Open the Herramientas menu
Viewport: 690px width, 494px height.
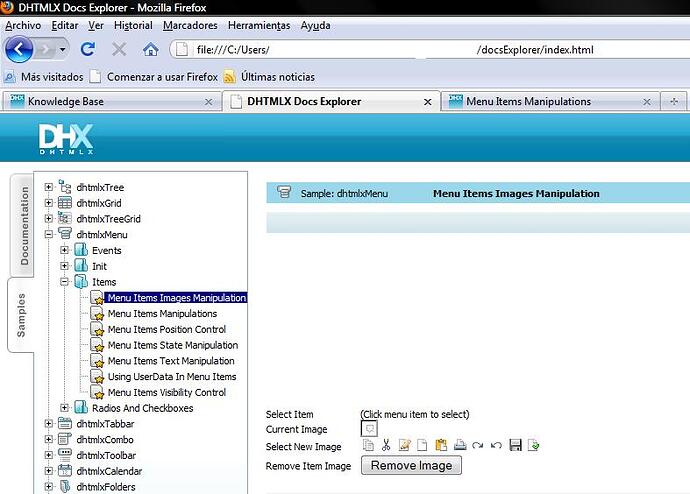[259, 26]
